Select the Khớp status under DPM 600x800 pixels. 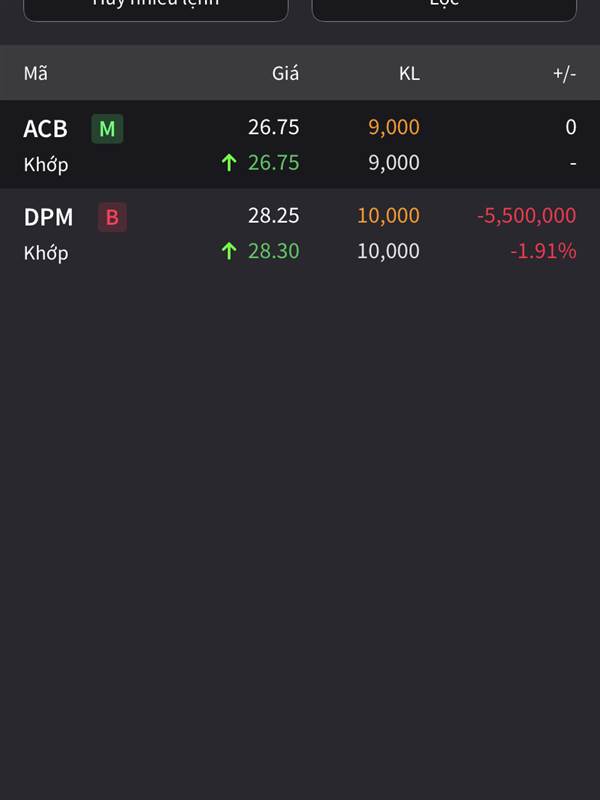pyautogui.click(x=46, y=253)
